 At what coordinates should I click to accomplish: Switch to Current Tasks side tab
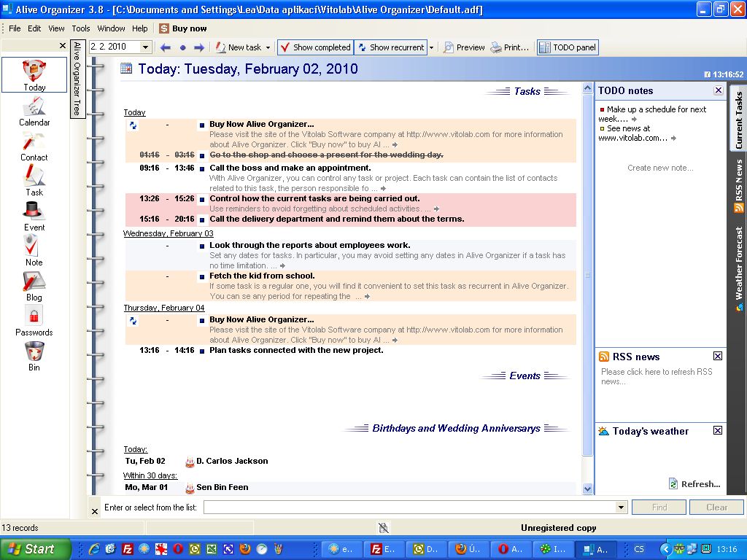pyautogui.click(x=738, y=120)
